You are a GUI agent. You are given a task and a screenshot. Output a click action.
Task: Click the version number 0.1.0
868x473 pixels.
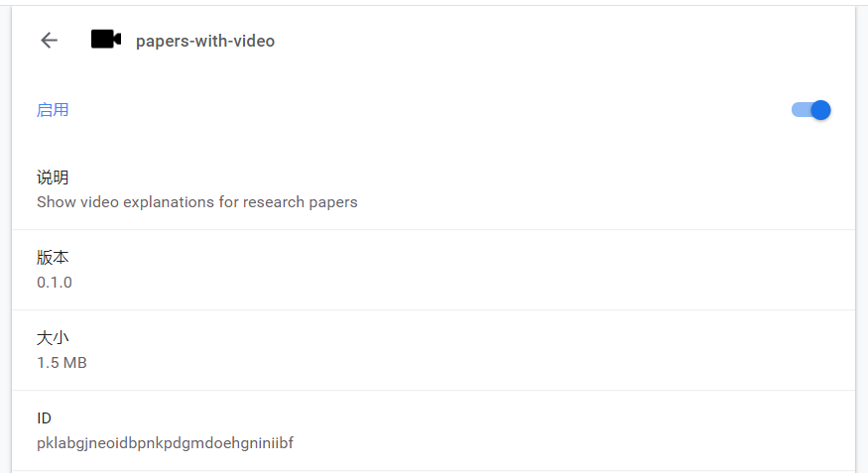(55, 283)
